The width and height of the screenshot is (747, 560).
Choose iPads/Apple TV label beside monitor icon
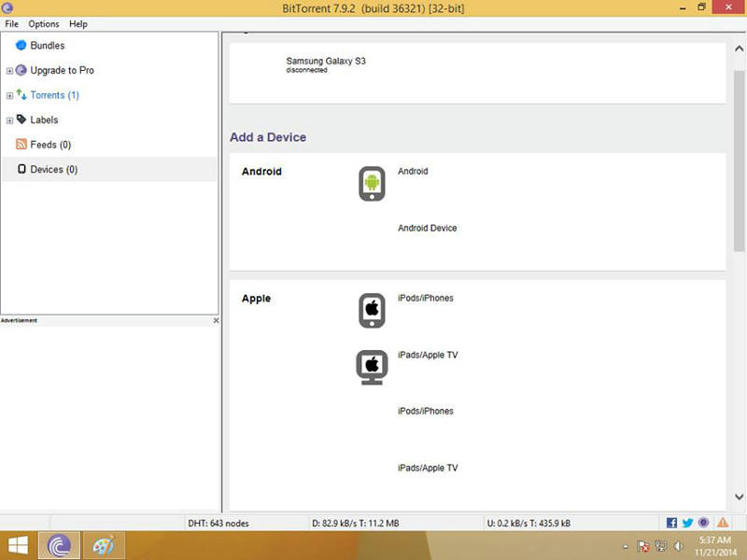pyautogui.click(x=428, y=355)
